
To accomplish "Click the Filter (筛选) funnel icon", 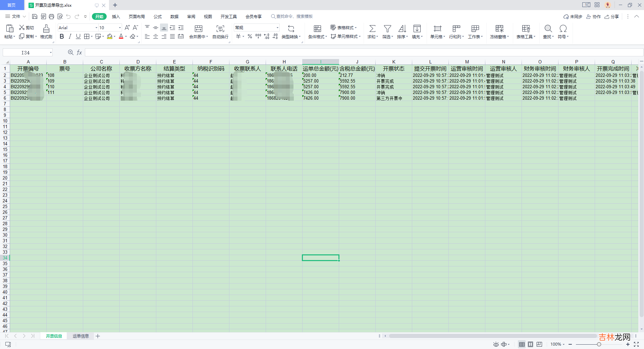I will [387, 29].
